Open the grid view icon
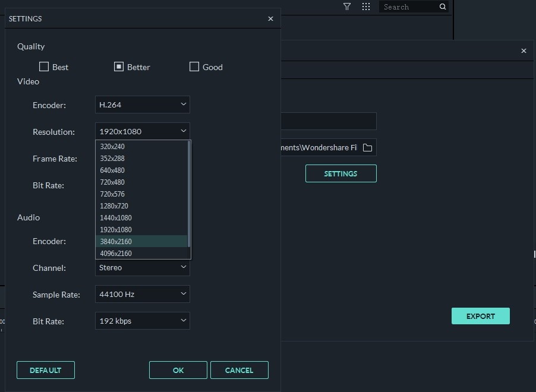This screenshot has width=536, height=392. [366, 7]
